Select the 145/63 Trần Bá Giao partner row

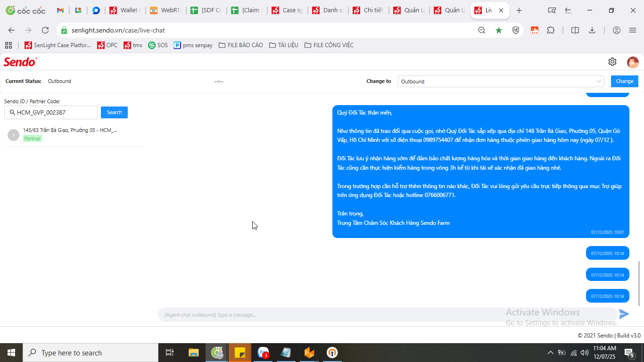pyautogui.click(x=74, y=135)
